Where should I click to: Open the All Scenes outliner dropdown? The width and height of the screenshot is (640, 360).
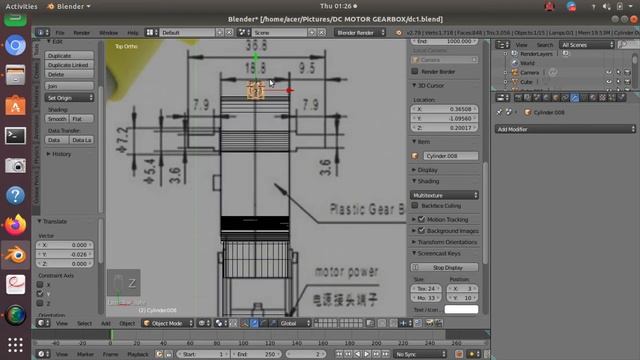587,44
